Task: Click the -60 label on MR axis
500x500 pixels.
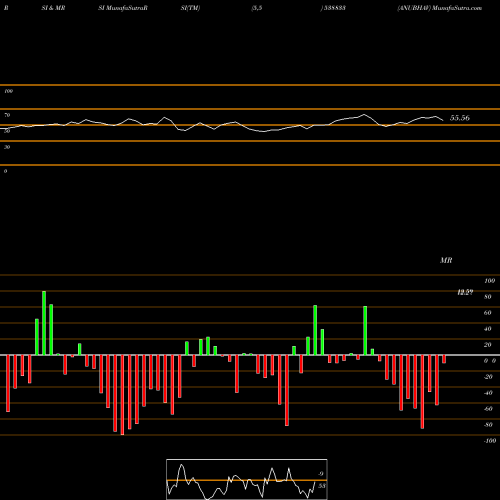Action: pos(488,409)
